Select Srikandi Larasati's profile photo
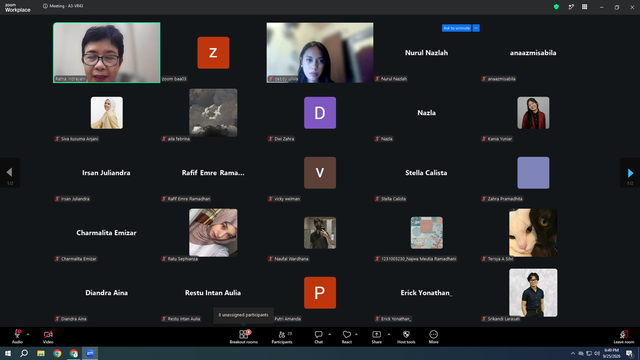Viewport: 640px width, 360px height. 533,293
